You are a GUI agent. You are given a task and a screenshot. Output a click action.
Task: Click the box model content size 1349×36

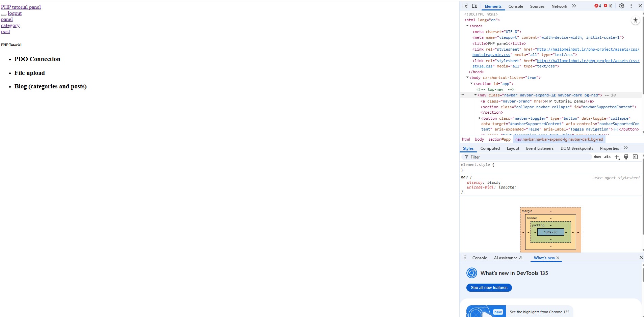click(550, 232)
